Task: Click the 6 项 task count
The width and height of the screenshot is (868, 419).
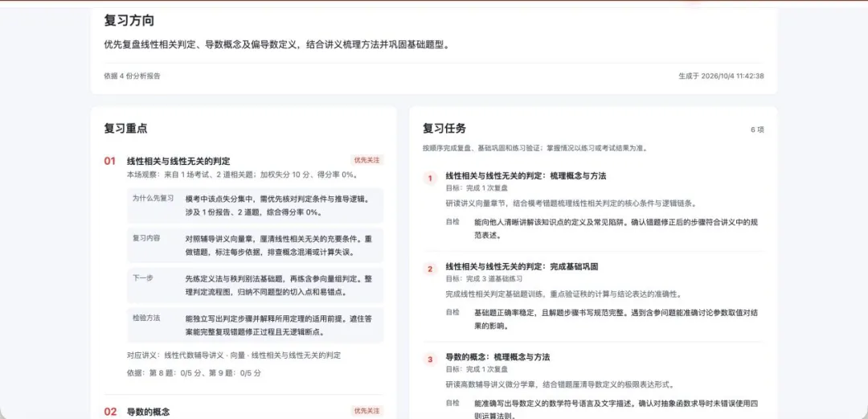Action: (x=757, y=129)
